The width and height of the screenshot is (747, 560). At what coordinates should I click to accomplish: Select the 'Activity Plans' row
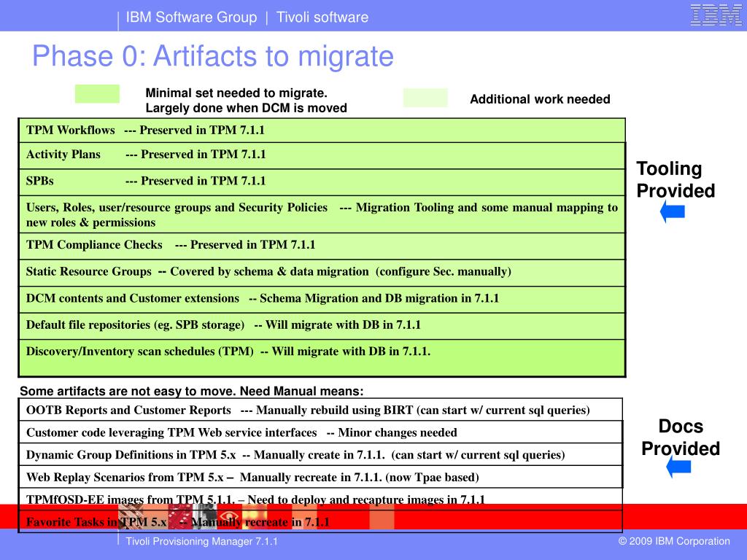click(x=322, y=155)
